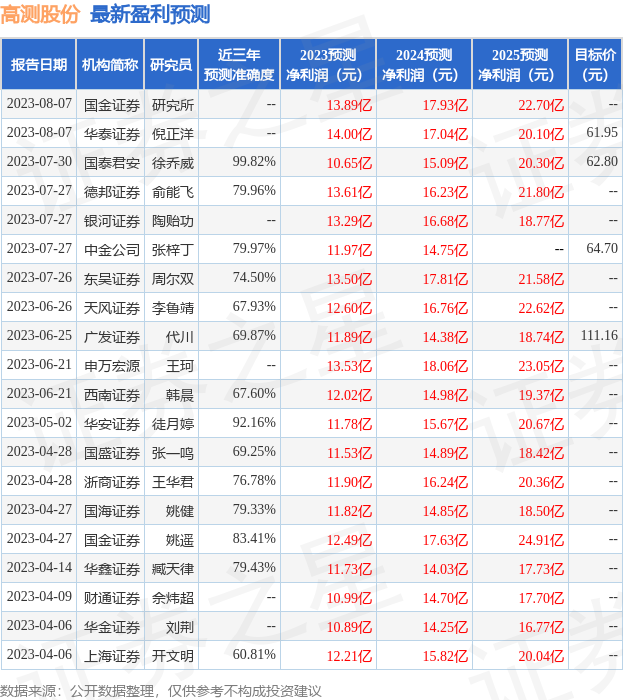Click the 目标价 column header
This screenshot has height=700, width=623.
pyautogui.click(x=595, y=64)
